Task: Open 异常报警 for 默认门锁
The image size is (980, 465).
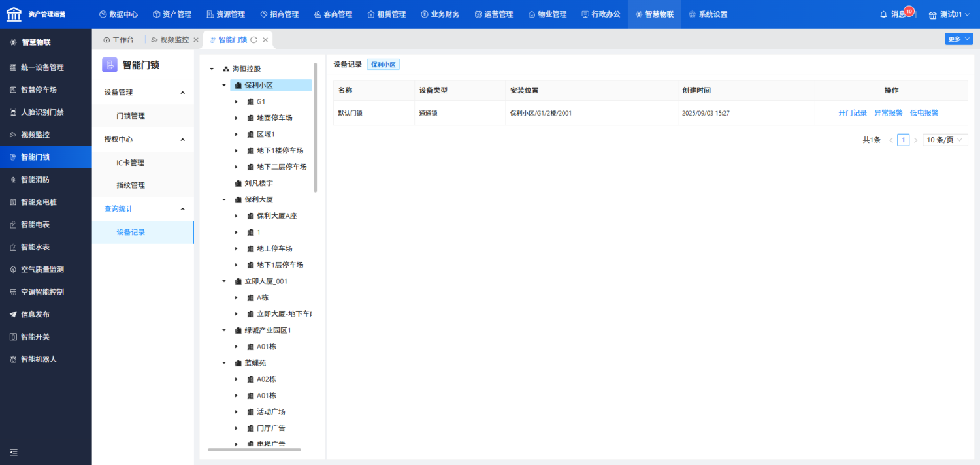Action: pyautogui.click(x=889, y=112)
